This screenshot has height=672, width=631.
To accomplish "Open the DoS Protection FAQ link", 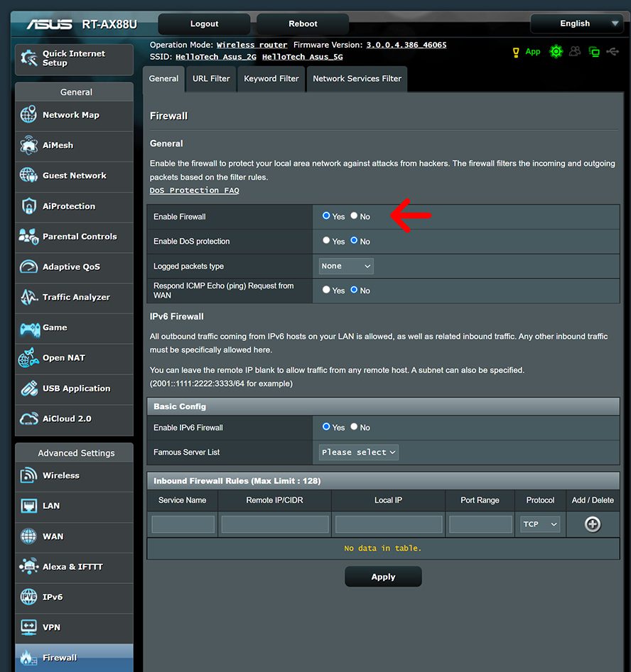I will coord(194,190).
